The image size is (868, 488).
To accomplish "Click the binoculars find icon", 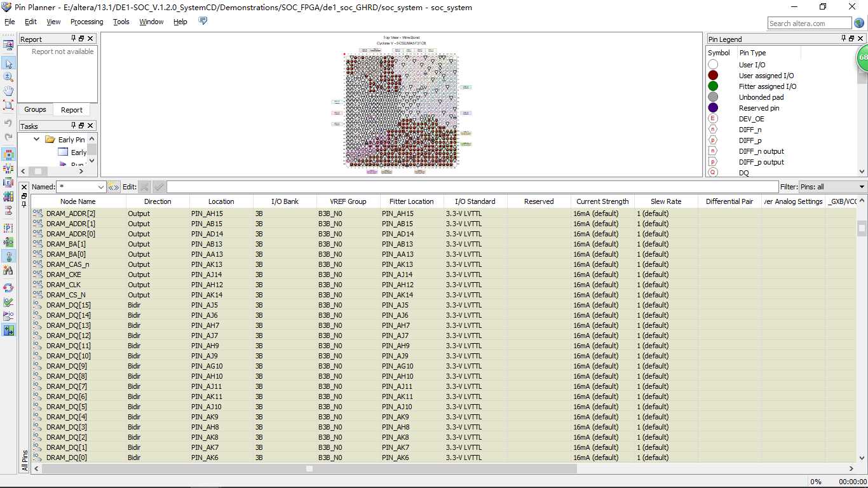I will (x=8, y=270).
